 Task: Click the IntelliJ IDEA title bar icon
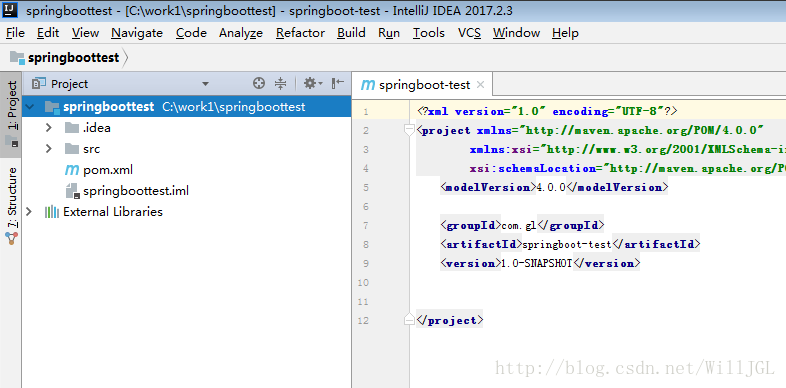click(11, 11)
